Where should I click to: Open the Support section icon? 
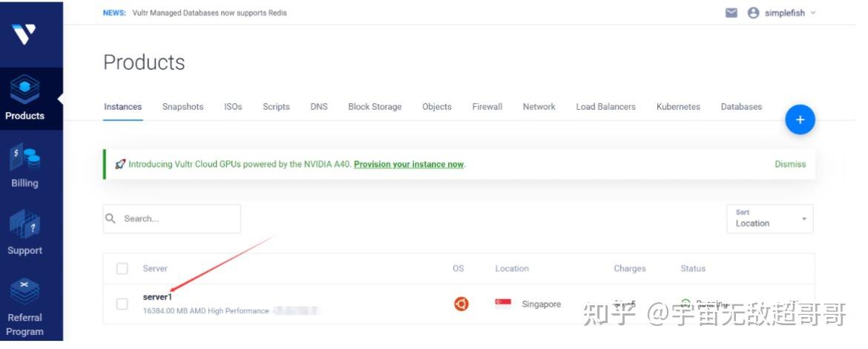[25, 225]
